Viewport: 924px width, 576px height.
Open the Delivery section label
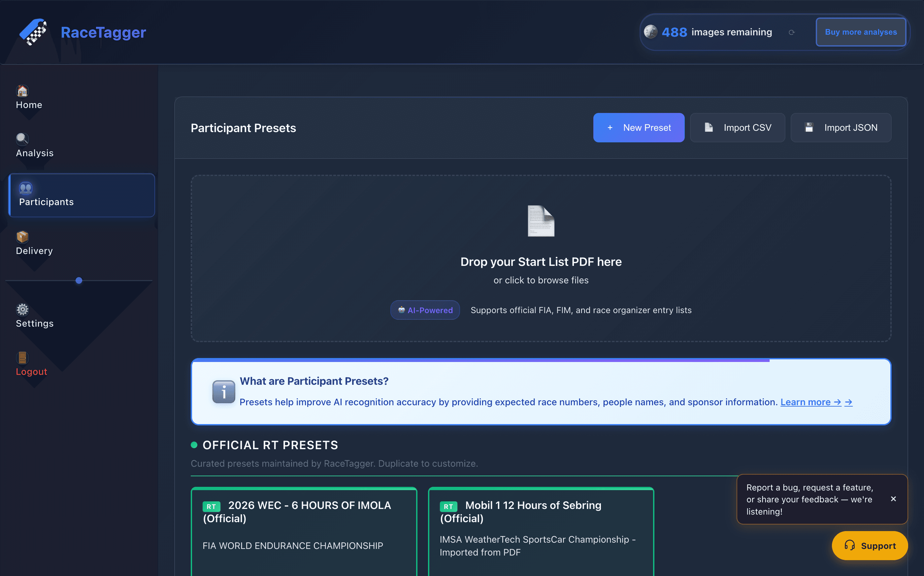[34, 251]
